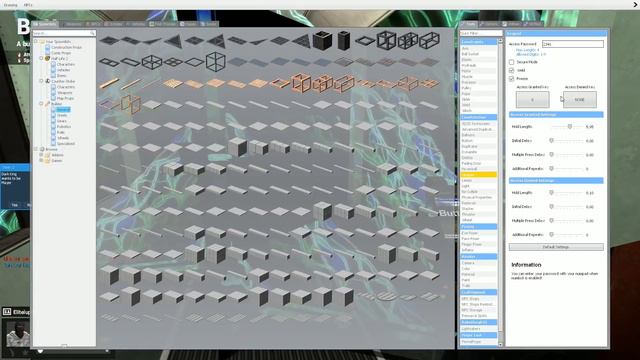Open the NPCs menu in the top bar
The height and width of the screenshot is (360, 640).
coord(28,5)
